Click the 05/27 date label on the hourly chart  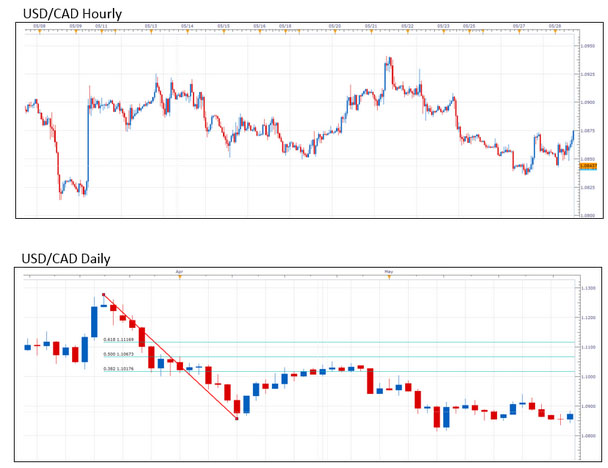point(519,26)
